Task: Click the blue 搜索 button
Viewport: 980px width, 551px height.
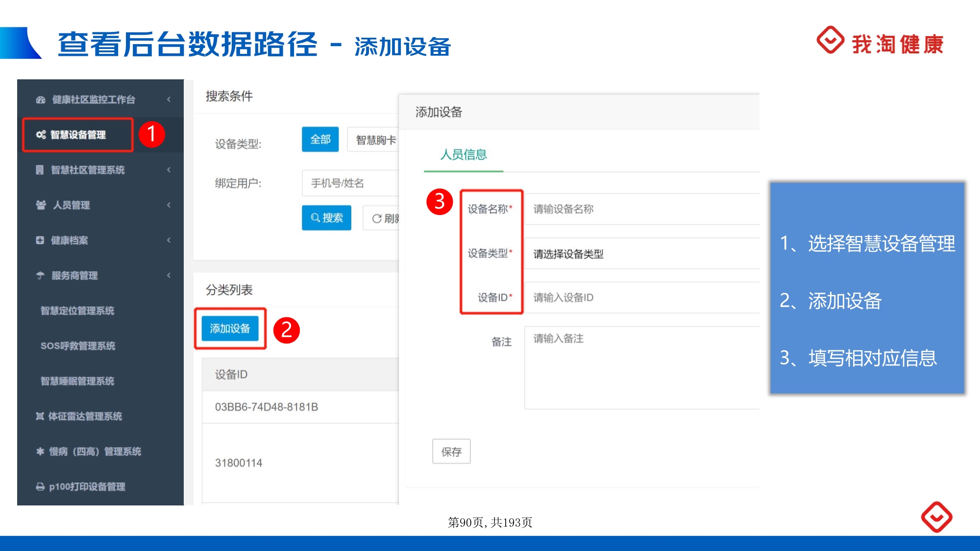Action: pyautogui.click(x=326, y=218)
